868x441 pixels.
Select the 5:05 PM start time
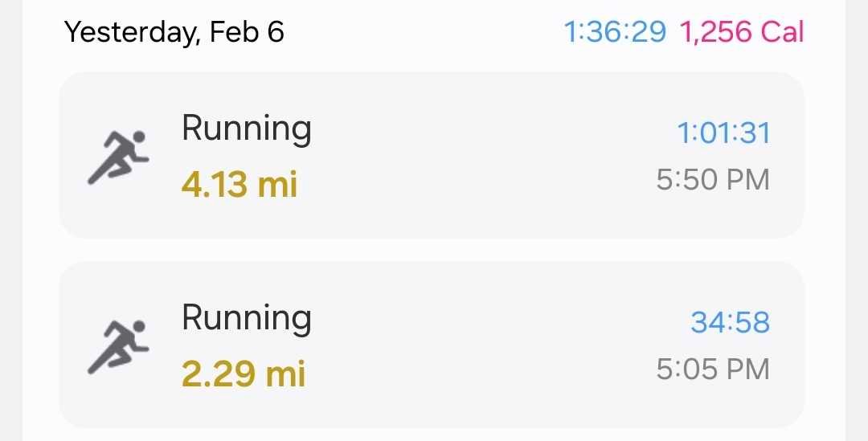[713, 369]
